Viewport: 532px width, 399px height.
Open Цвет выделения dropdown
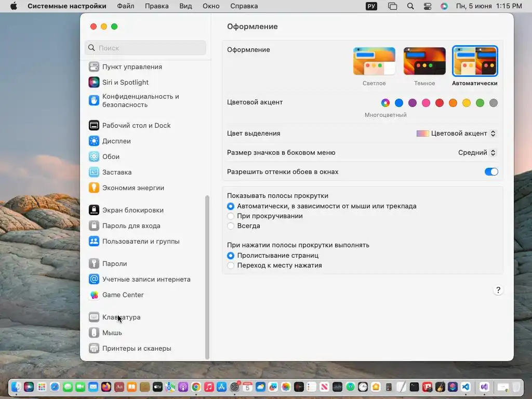click(x=456, y=134)
